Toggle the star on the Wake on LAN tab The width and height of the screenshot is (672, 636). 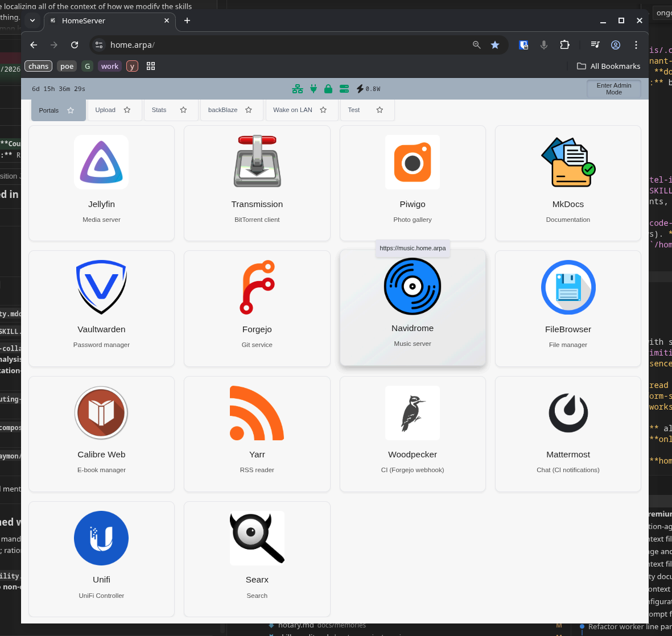click(x=323, y=110)
